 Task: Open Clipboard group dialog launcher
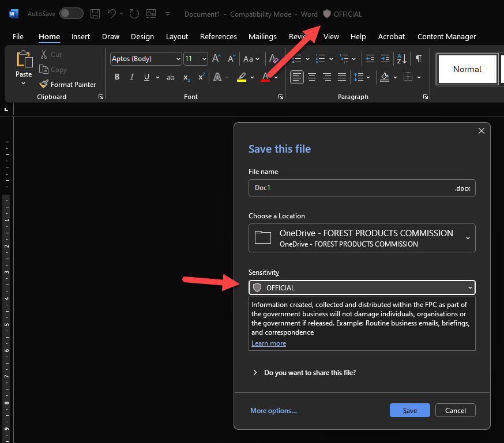point(101,97)
